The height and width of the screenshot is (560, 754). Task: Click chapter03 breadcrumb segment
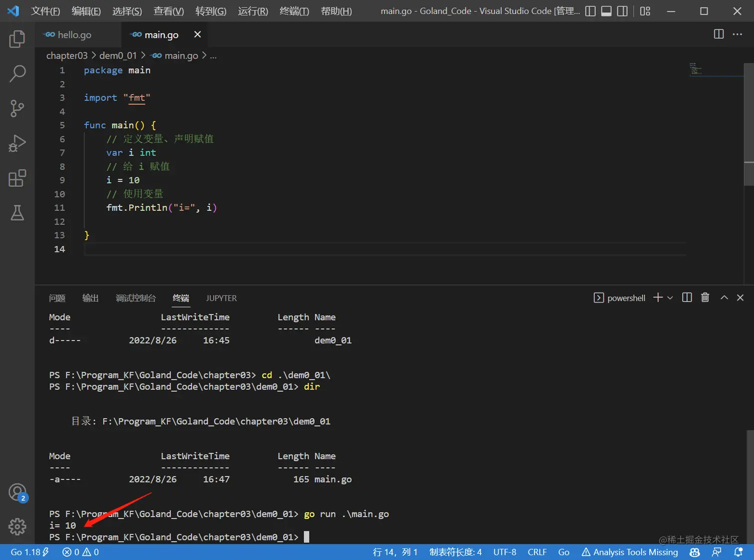pos(67,55)
